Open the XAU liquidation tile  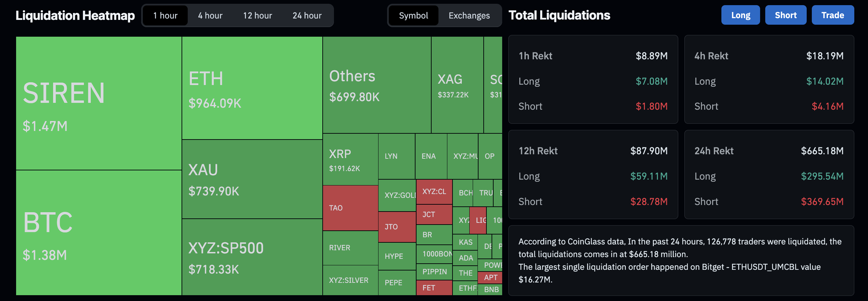point(252,179)
